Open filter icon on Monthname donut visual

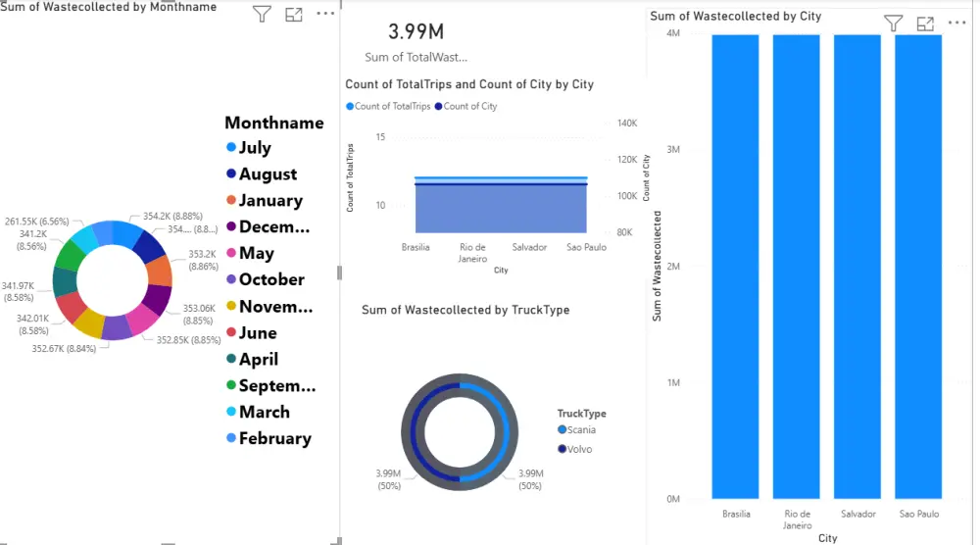262,14
